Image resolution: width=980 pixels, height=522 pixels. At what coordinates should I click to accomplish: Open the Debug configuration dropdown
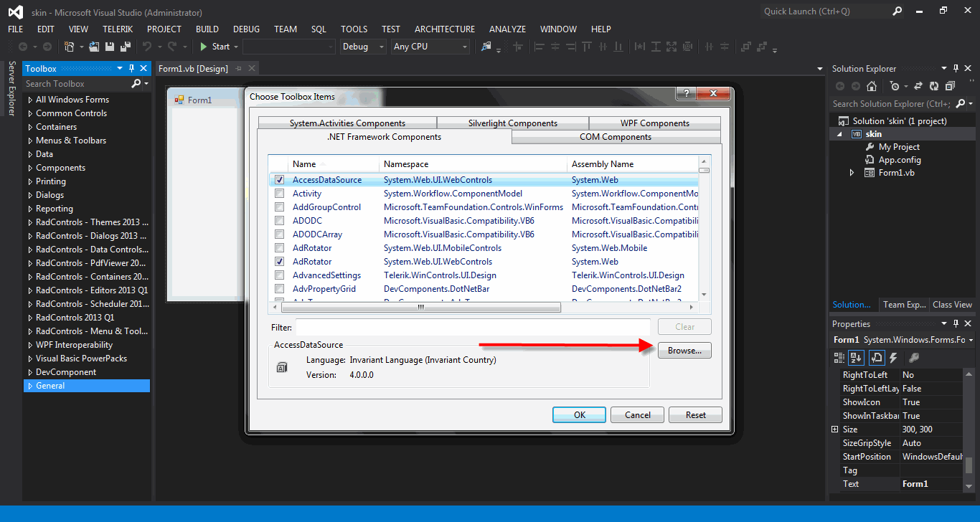380,47
